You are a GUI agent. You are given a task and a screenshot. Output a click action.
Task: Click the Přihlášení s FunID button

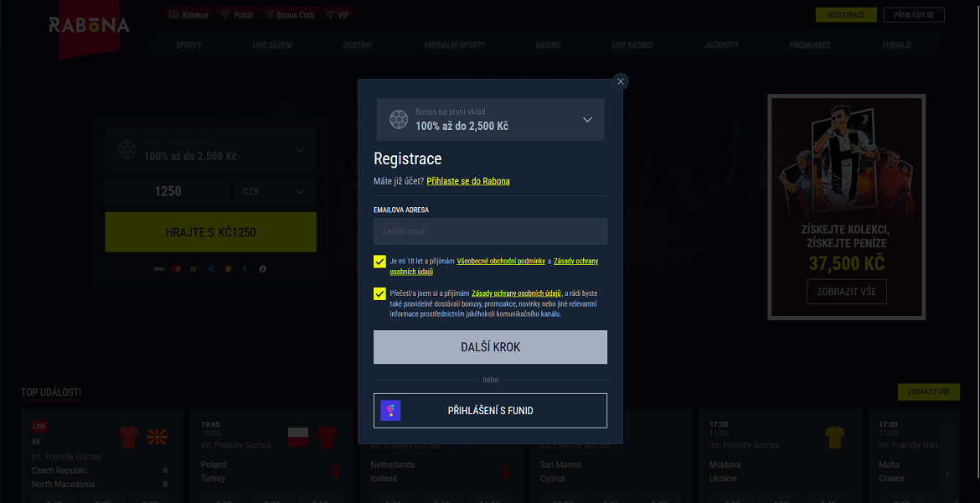(490, 411)
